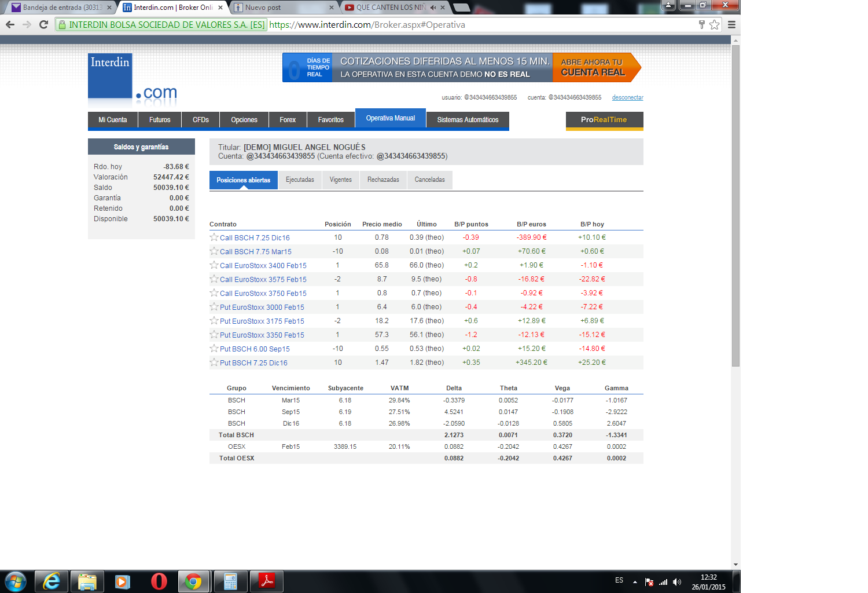Toggle favorite star for Call BSCH 7.75 Mar15
Viewport: 868px width, 593px height.
coord(214,251)
